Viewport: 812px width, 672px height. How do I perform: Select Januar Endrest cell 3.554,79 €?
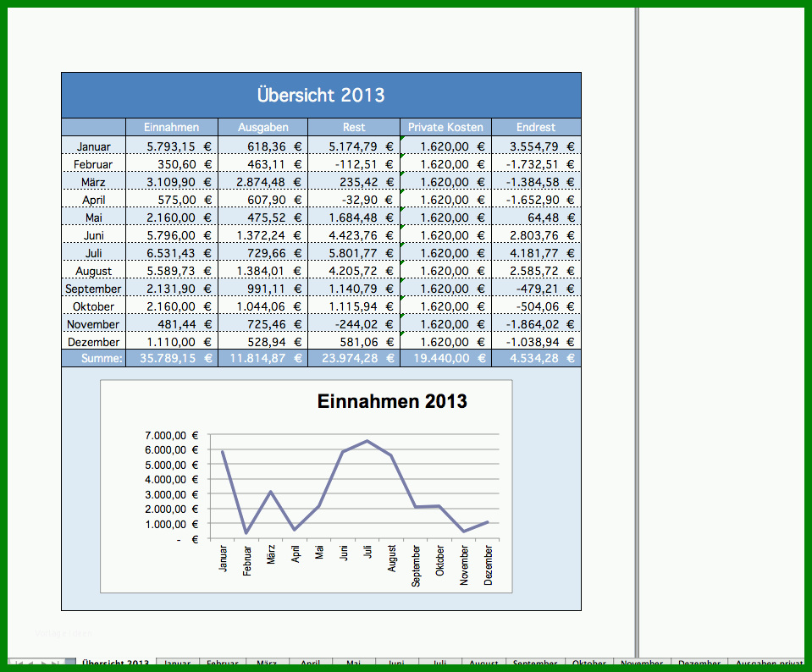[x=537, y=146]
